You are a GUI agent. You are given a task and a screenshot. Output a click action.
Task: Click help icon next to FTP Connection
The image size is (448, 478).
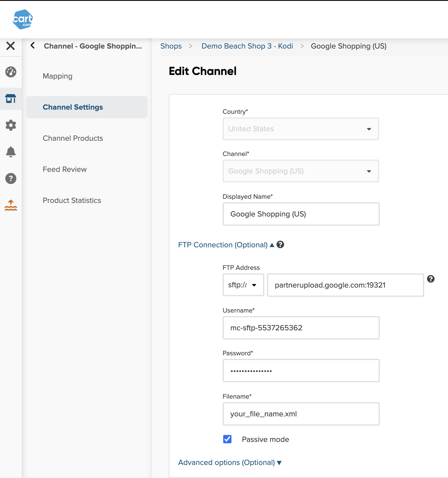[x=280, y=245]
